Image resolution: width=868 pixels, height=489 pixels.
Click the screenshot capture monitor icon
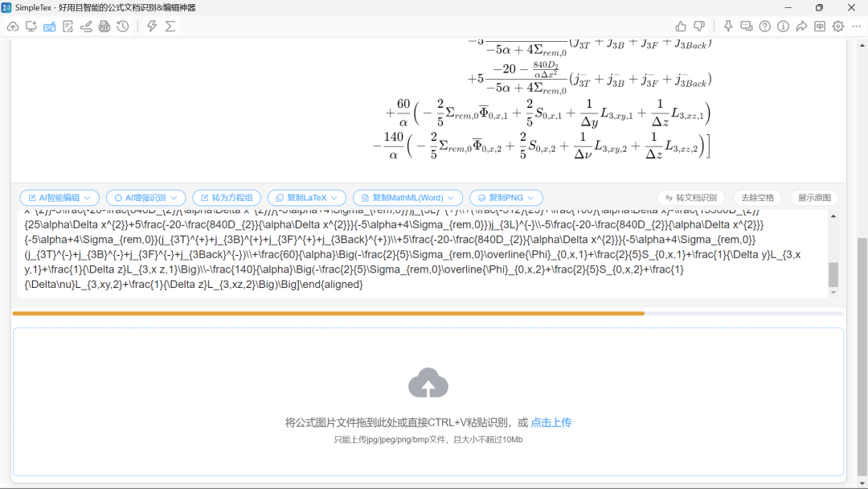point(31,27)
